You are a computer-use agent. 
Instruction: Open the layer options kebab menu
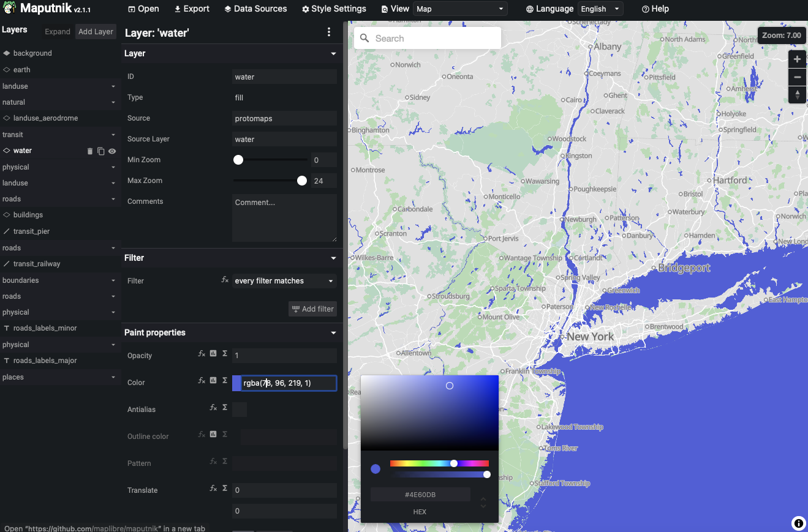coord(329,32)
